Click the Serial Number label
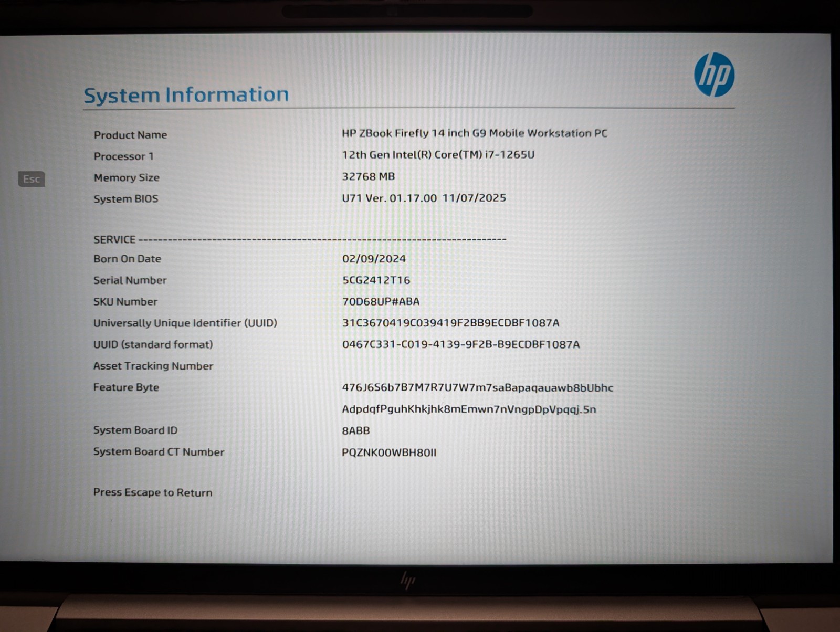This screenshot has height=632, width=840. pos(130,280)
